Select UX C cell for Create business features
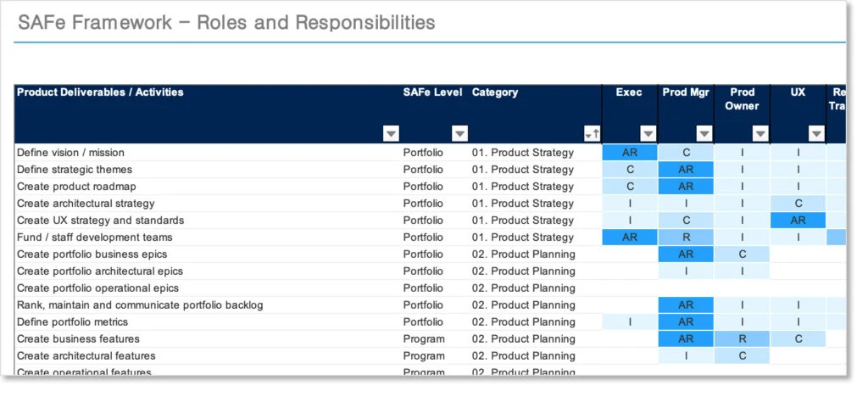Image resolution: width=868 pixels, height=397 pixels. click(798, 338)
